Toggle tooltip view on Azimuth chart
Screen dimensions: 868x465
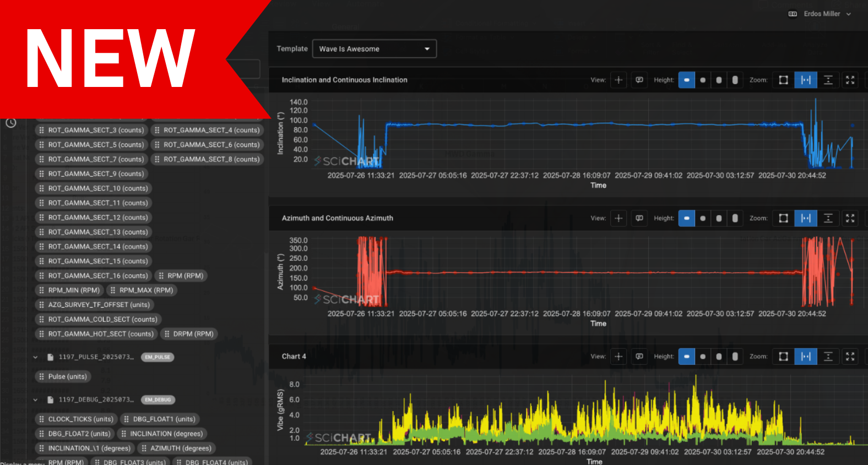tap(639, 218)
